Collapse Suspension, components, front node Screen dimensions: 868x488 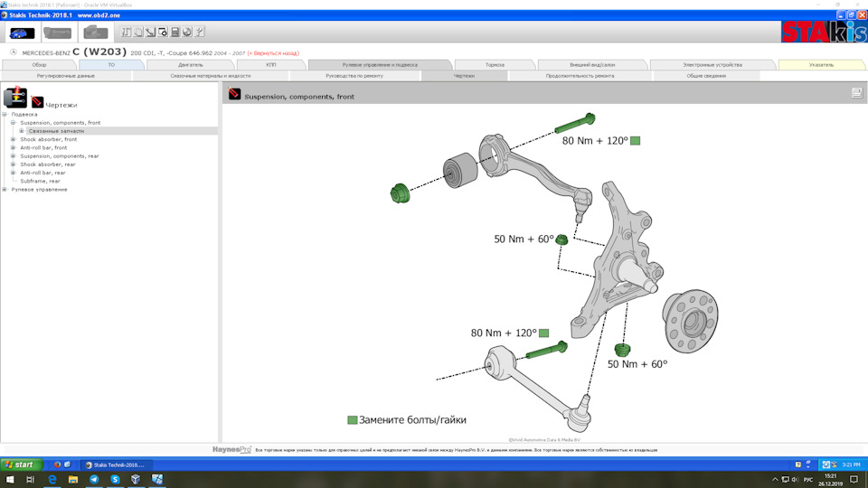click(14, 123)
